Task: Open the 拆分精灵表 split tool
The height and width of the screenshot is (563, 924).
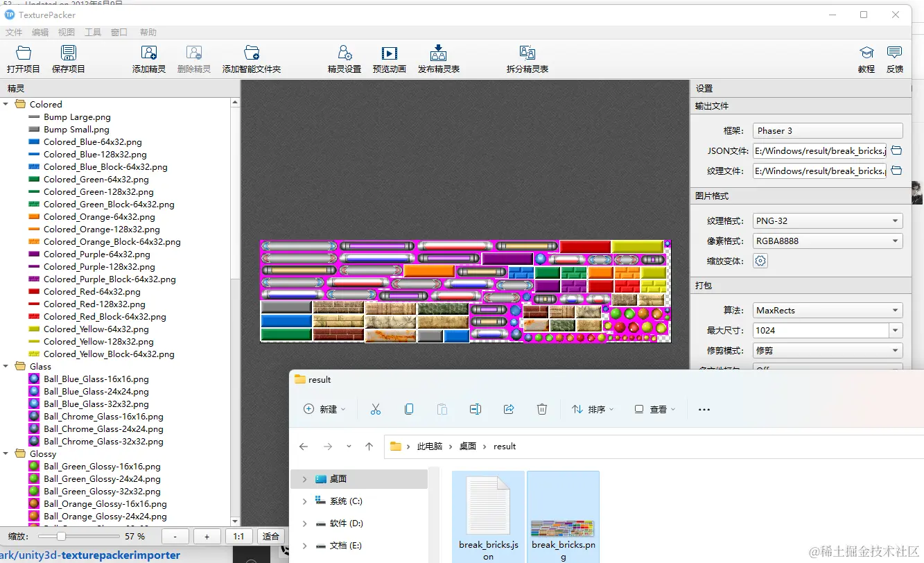Action: point(528,59)
